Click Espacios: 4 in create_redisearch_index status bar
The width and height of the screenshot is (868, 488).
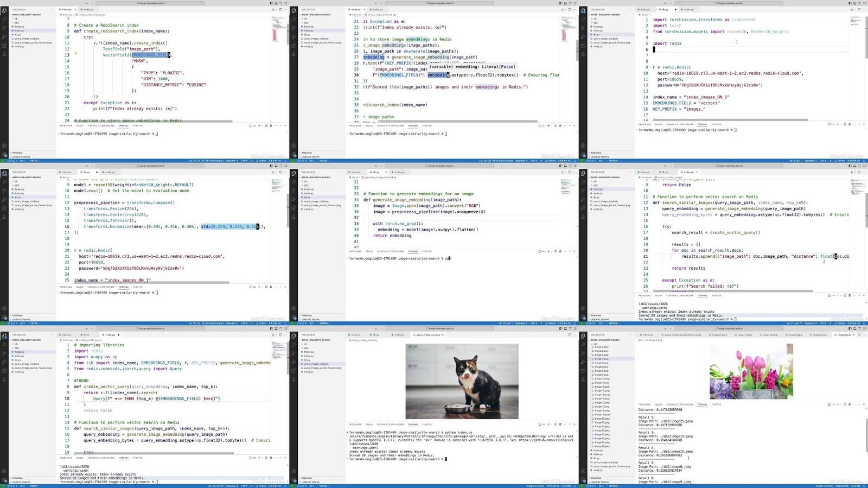(x=232, y=160)
